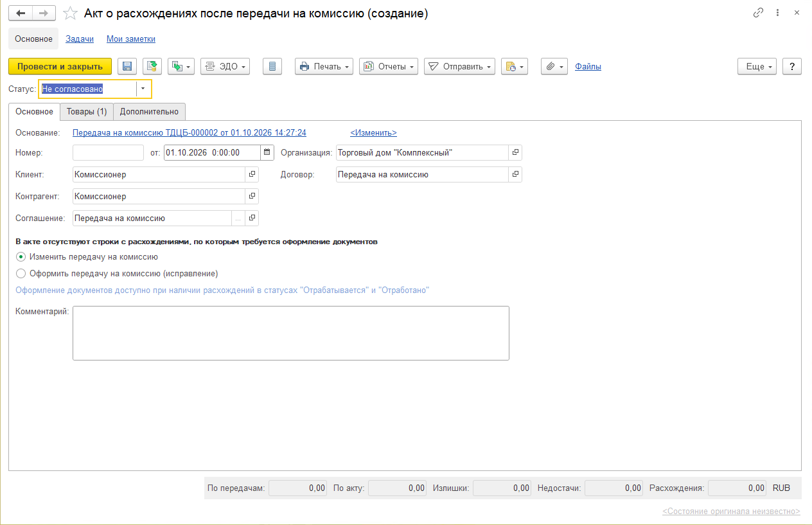Go forward with the right arrow button
Image resolution: width=812 pixels, height=525 pixels.
44,13
